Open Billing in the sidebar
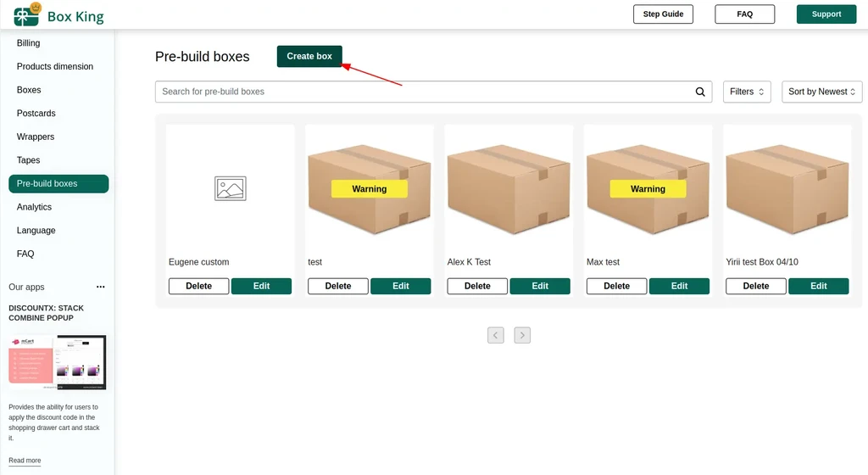Image resolution: width=868 pixels, height=475 pixels. [28, 43]
